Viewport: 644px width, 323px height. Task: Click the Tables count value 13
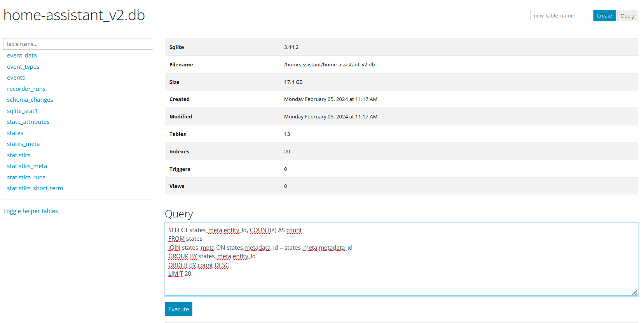pyautogui.click(x=287, y=134)
